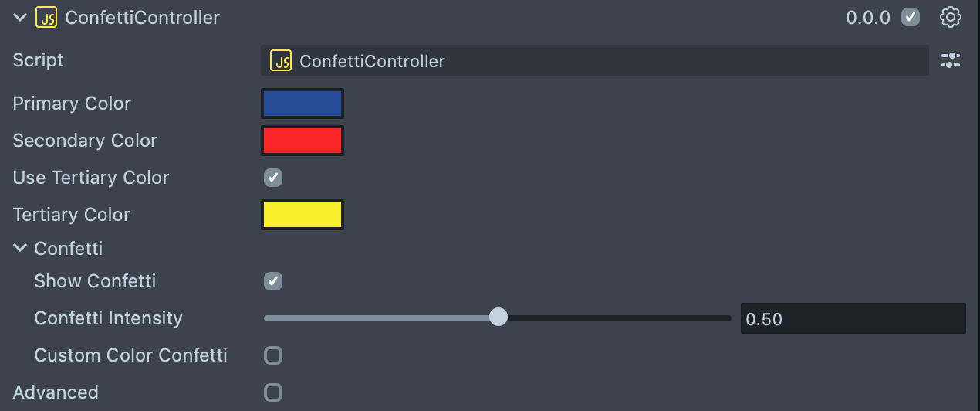Screen dimensions: 980x411
Task: Open the red Secondary Color swatch
Action: pos(302,141)
